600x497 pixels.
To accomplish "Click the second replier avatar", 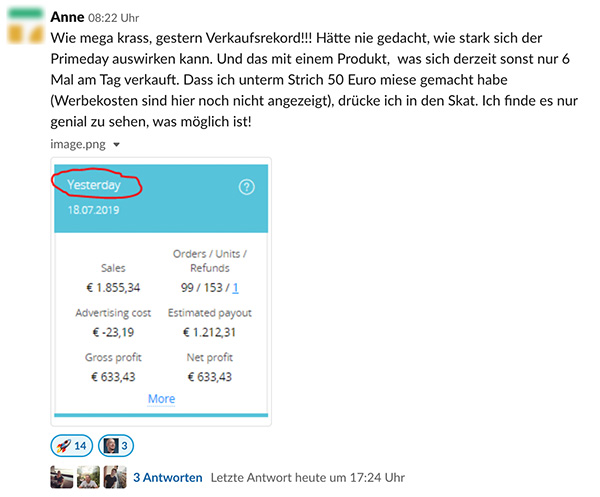I will [x=88, y=477].
